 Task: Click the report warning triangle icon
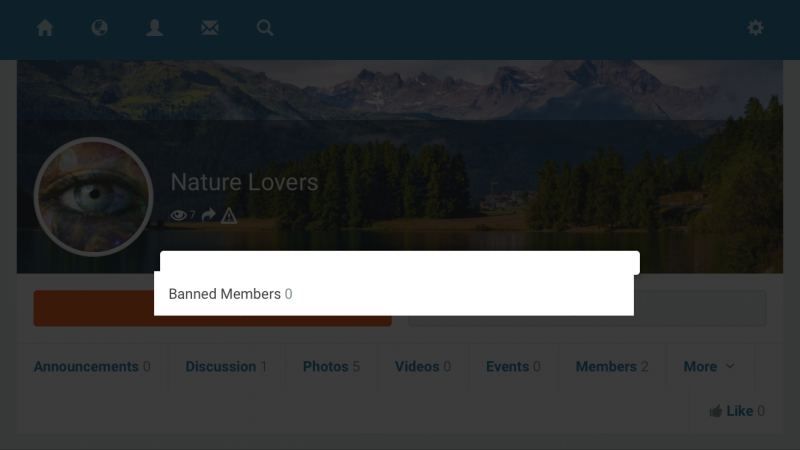pos(229,216)
